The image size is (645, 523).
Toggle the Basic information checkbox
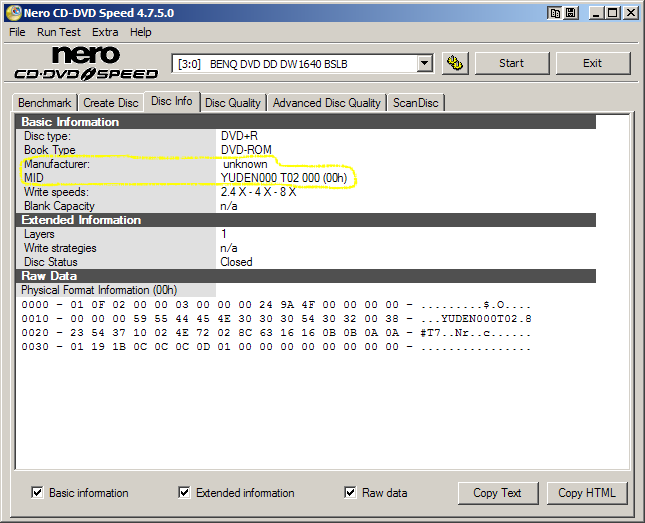37,493
